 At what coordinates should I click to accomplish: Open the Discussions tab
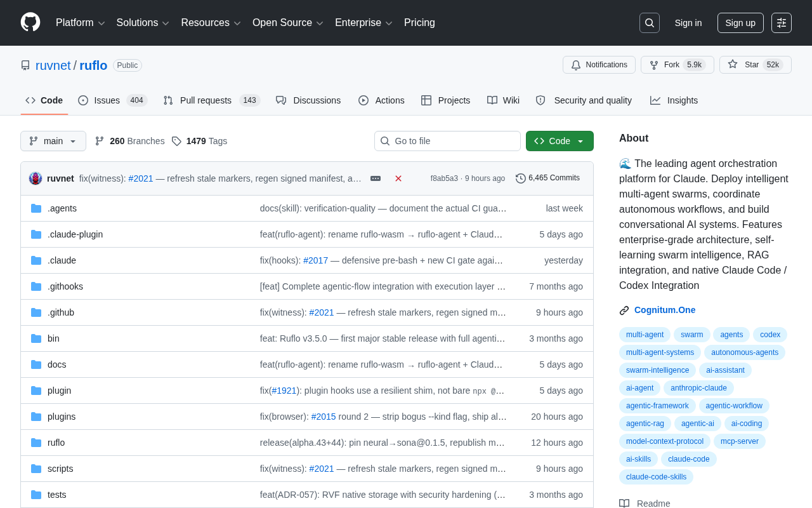(308, 100)
